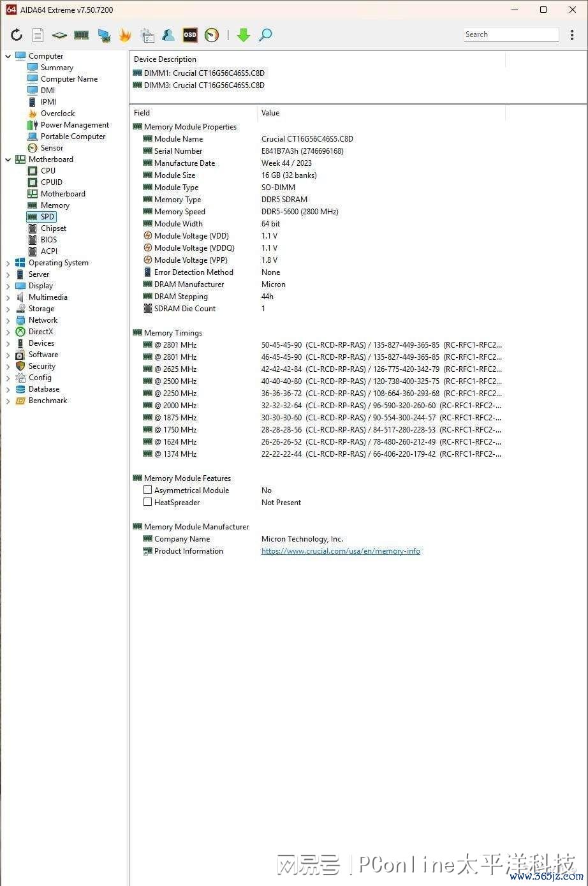Image resolution: width=588 pixels, height=886 pixels.
Task: Launch the flame stability test icon
Action: [125, 35]
